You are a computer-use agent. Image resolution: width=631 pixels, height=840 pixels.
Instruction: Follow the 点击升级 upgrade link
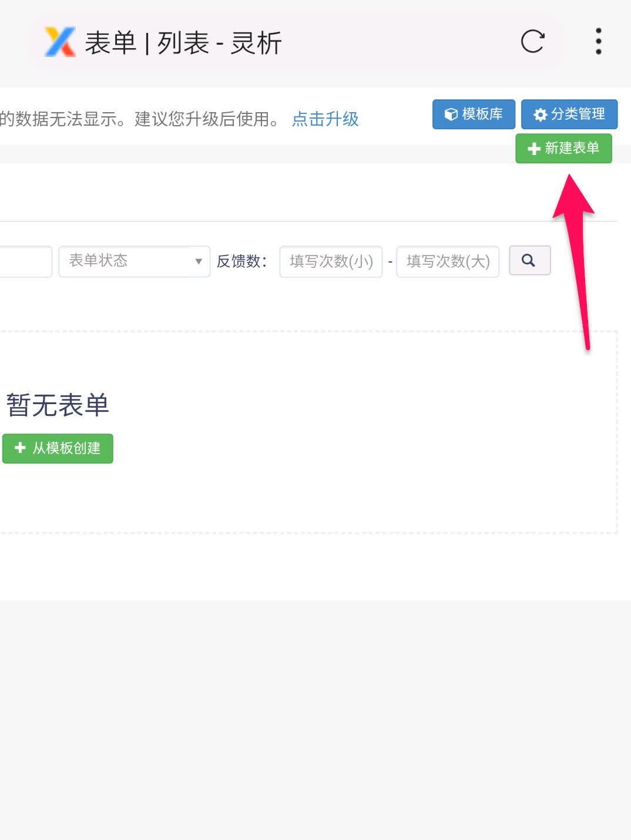tap(325, 119)
